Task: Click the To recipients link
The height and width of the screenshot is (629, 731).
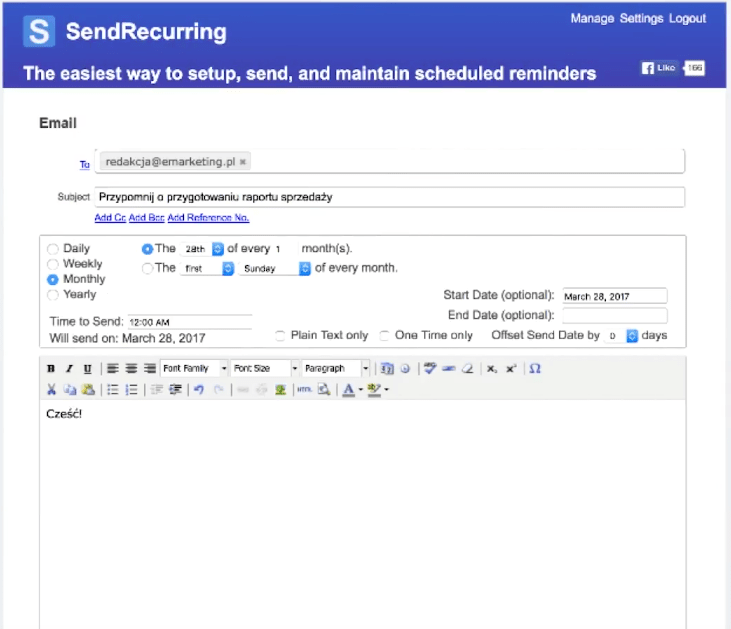Action: pos(84,165)
